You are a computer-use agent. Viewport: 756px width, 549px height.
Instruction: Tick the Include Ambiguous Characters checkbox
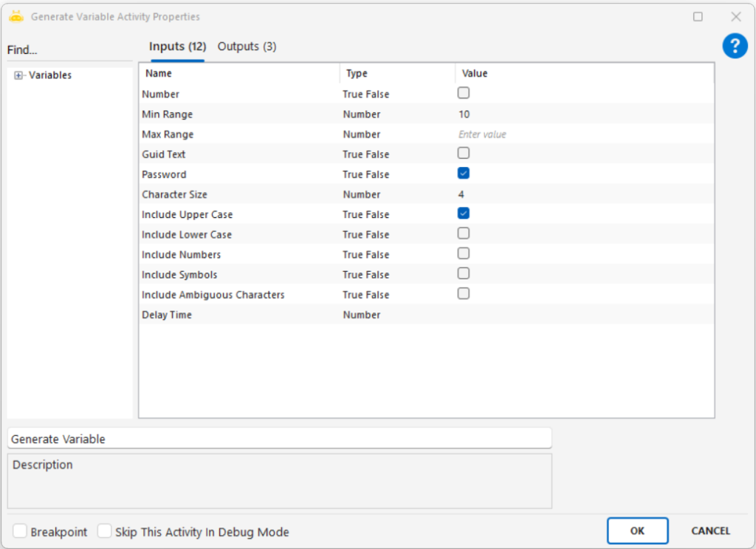pyautogui.click(x=464, y=293)
